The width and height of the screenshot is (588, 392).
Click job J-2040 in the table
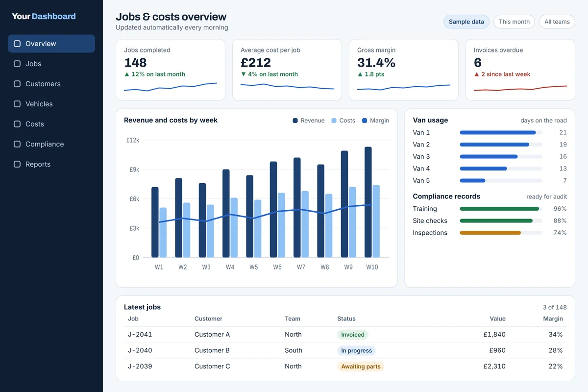point(140,350)
